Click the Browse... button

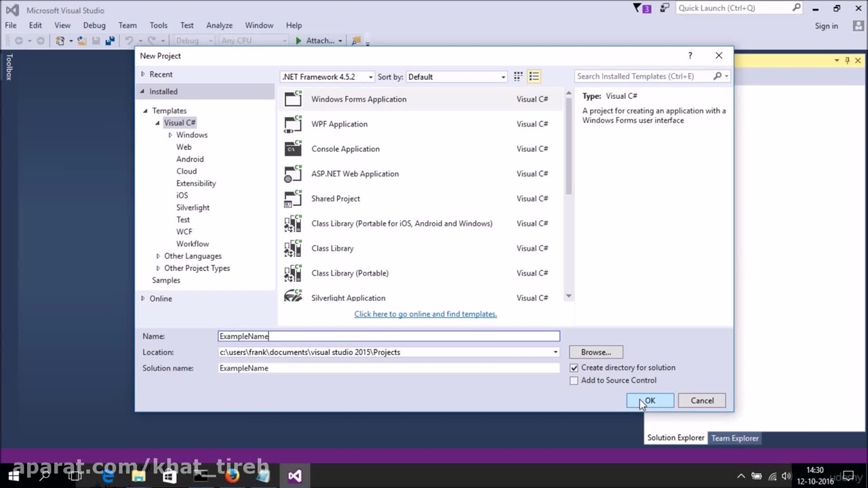(595, 352)
